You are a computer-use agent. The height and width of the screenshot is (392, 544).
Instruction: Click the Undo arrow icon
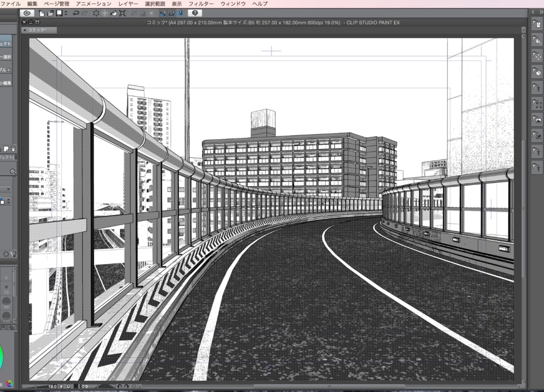tap(75, 12)
